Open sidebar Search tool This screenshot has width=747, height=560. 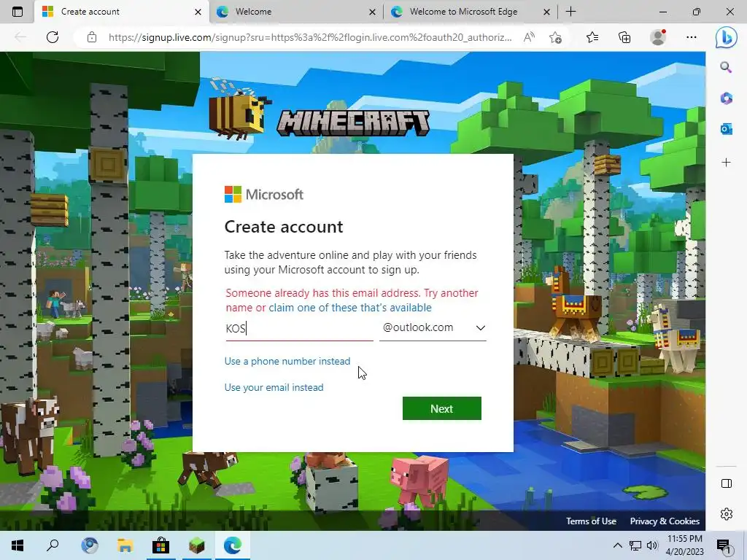726,67
